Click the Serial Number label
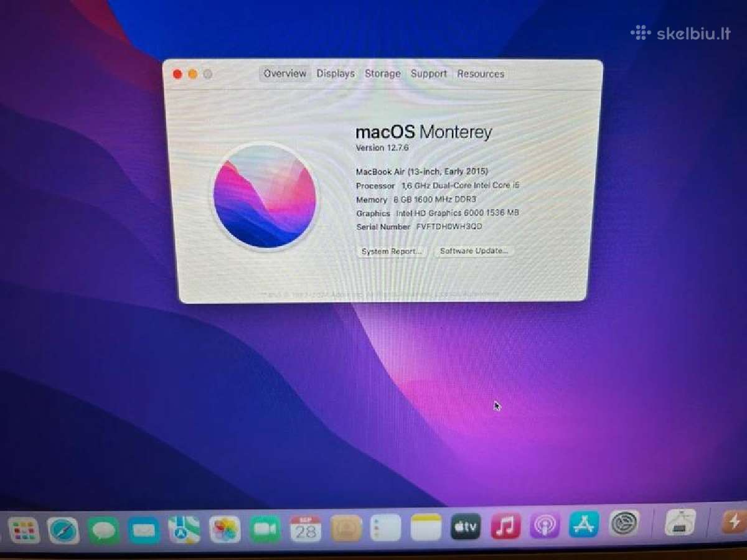Image resolution: width=747 pixels, height=560 pixels. tap(383, 227)
